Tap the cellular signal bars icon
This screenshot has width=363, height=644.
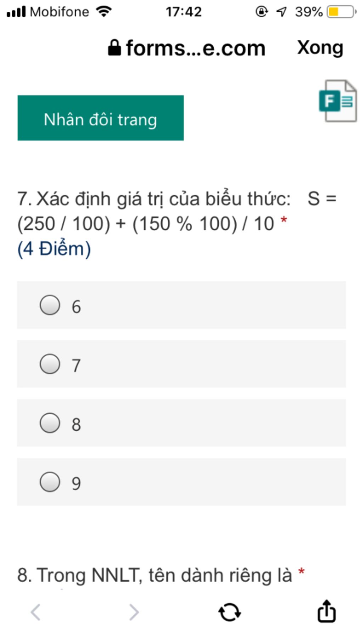point(16,12)
